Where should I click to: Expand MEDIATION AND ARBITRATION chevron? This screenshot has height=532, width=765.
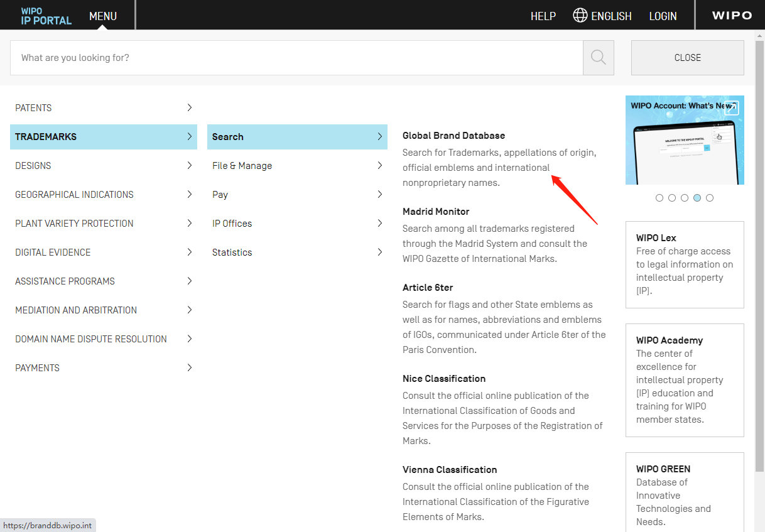tap(190, 310)
